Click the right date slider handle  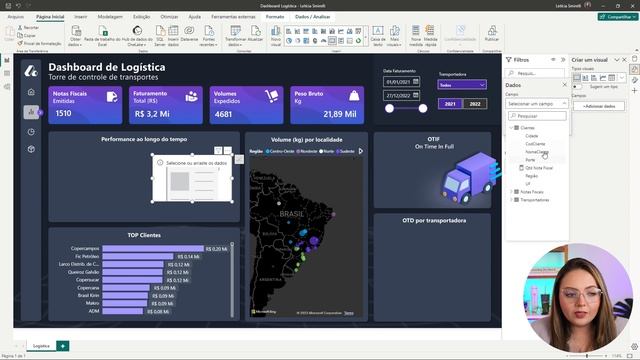tap(423, 108)
